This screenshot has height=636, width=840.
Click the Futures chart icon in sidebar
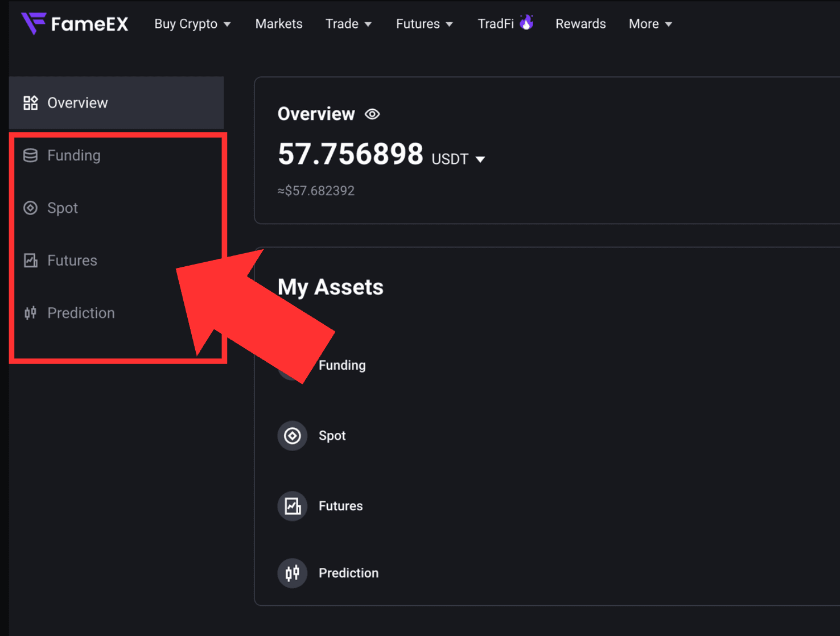point(31,261)
